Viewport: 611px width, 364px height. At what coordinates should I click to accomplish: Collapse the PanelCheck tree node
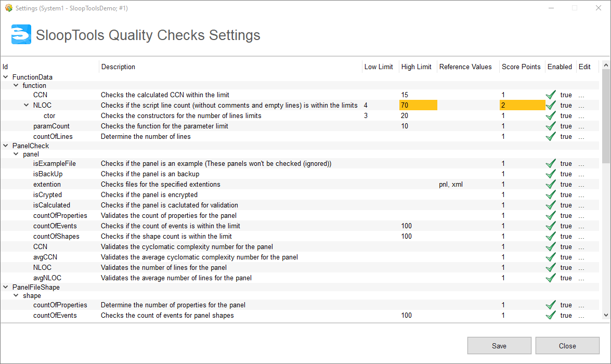click(5, 146)
